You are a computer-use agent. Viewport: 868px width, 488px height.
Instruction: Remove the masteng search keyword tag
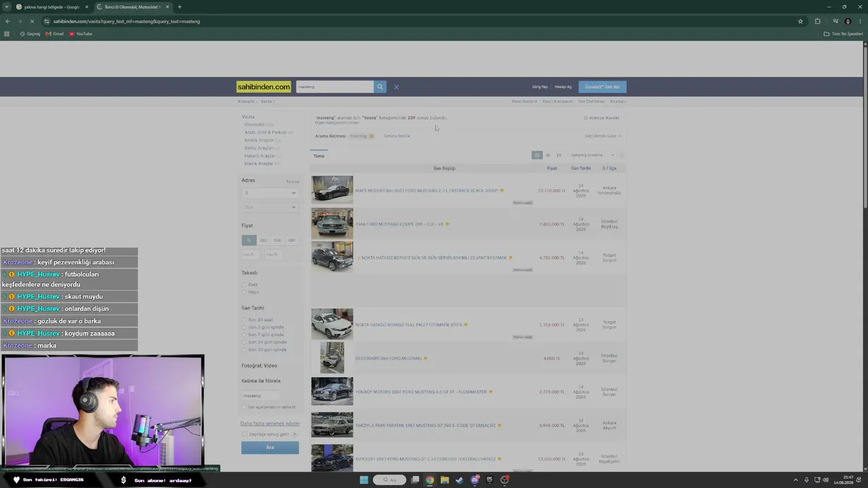[x=371, y=136]
